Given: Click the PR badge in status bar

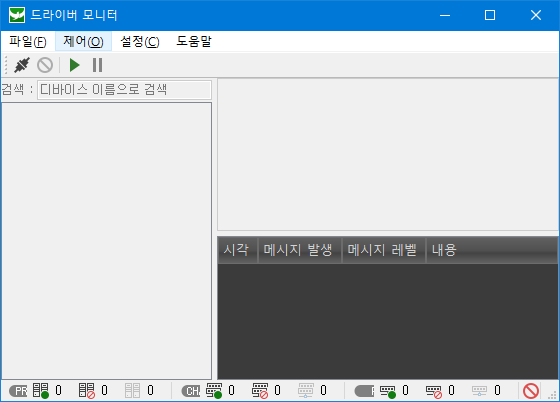Looking at the screenshot, I should (18, 391).
